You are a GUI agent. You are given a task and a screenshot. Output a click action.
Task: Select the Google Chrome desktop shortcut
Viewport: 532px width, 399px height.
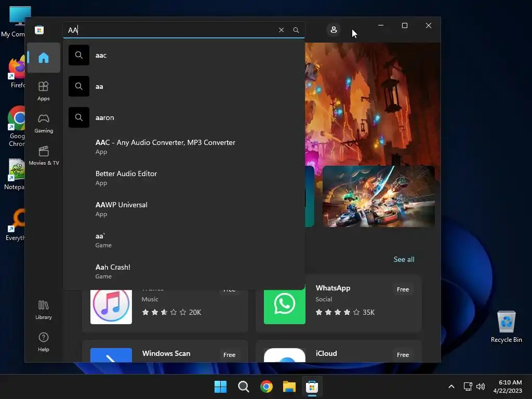point(16,127)
